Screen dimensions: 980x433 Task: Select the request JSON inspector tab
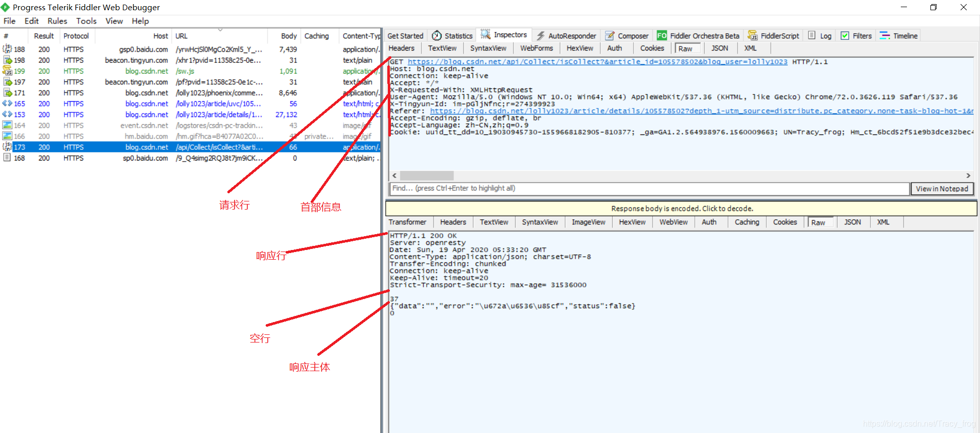pos(720,48)
